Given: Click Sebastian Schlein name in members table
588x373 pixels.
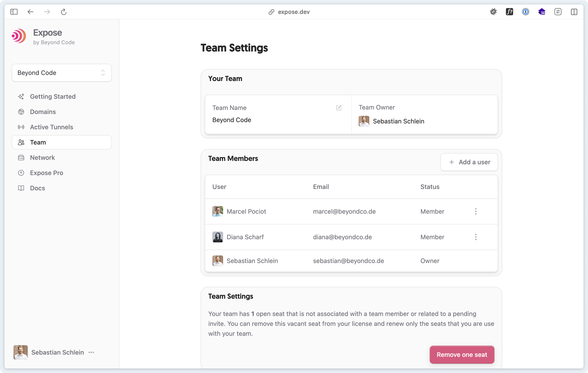Looking at the screenshot, I should (x=252, y=261).
